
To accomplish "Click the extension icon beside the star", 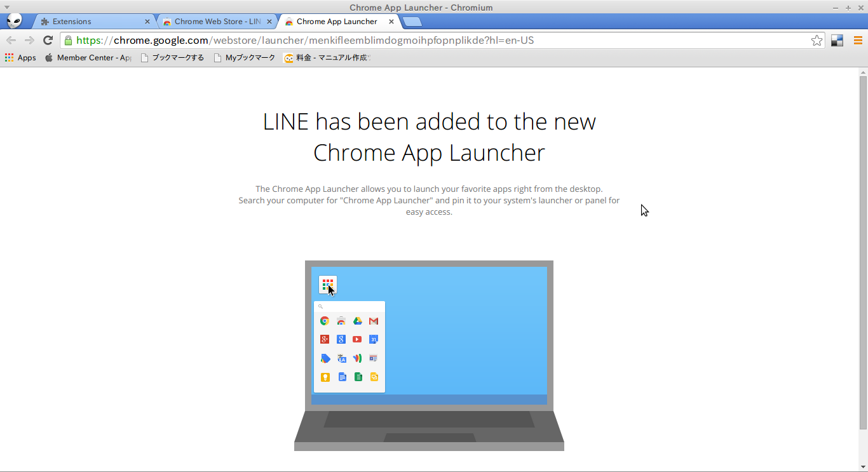I will pyautogui.click(x=837, y=41).
